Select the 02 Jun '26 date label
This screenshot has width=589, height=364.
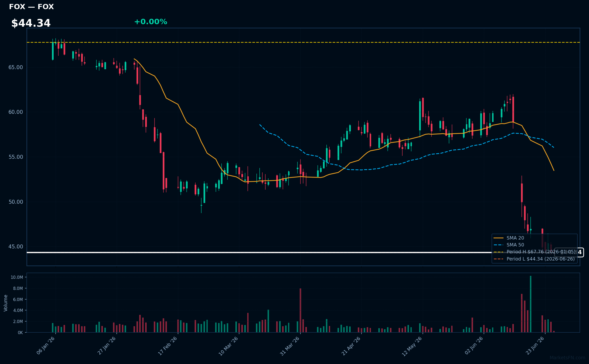click(474, 345)
